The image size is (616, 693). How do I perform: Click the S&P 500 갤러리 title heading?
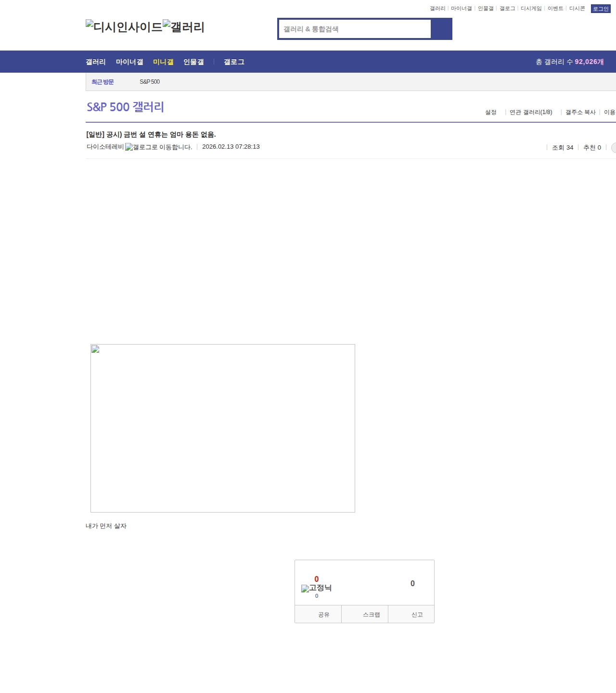pyautogui.click(x=125, y=107)
